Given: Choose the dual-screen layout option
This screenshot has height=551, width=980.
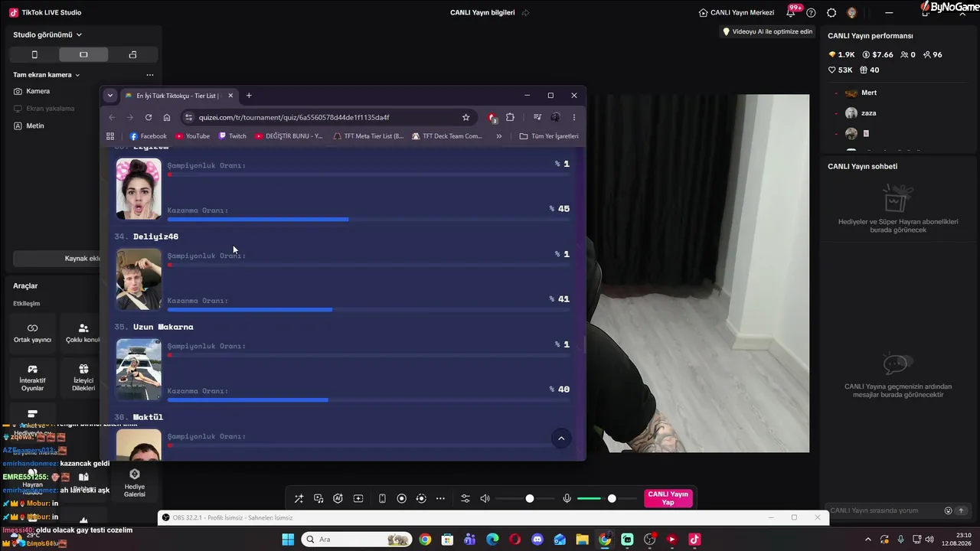Looking at the screenshot, I should tap(132, 54).
